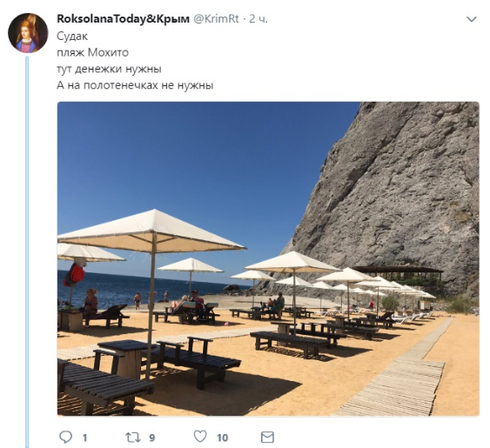
Task: Click the large front umbrella in the photo
Action: tap(151, 231)
